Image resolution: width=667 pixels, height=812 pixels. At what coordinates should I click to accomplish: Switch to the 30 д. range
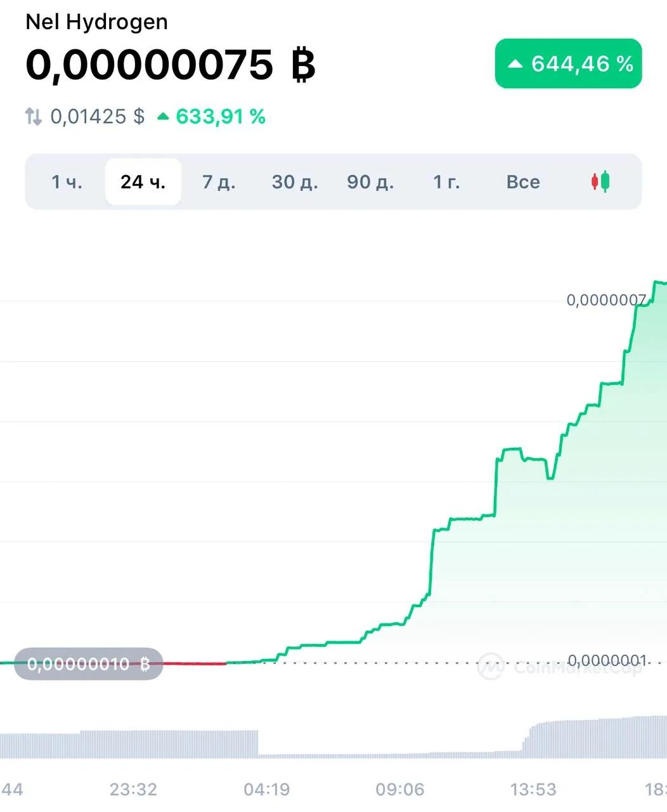295,182
